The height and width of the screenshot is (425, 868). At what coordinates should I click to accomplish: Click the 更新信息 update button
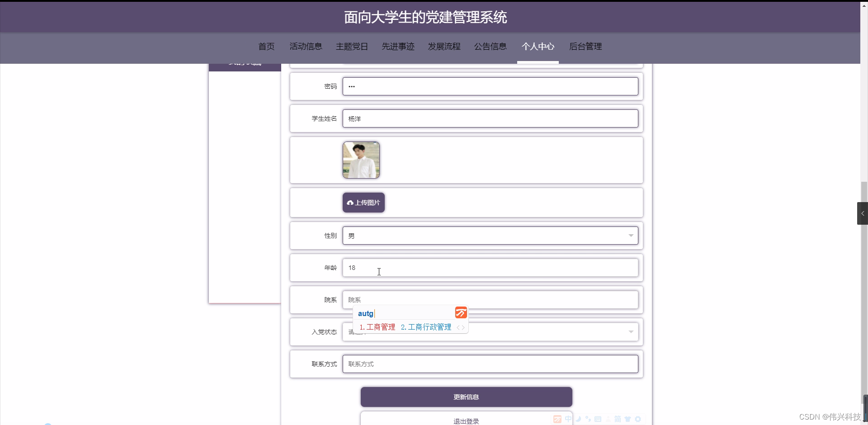point(466,397)
